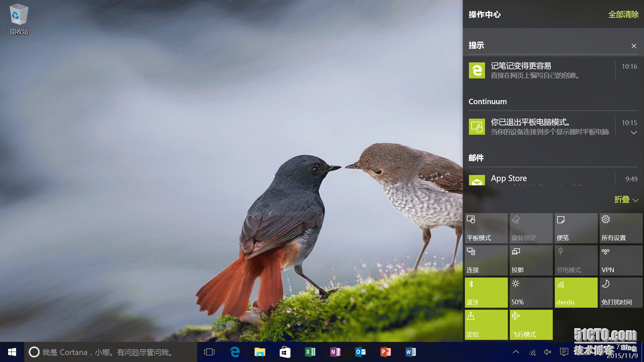The width and height of the screenshot is (644, 362).
Task: Toggle 飞行模式 airplane mode tile
Action: [531, 325]
